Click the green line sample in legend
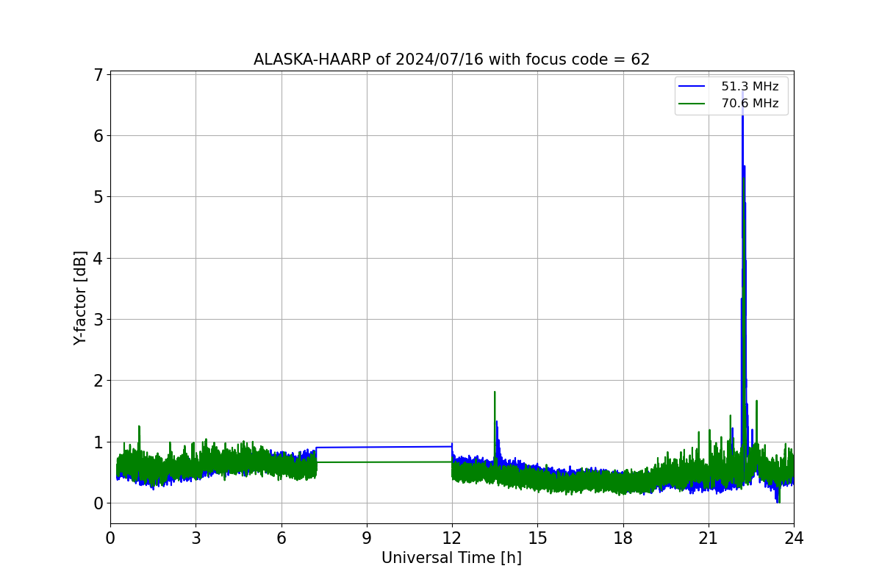Image resolution: width=882 pixels, height=588 pixels. point(692,104)
